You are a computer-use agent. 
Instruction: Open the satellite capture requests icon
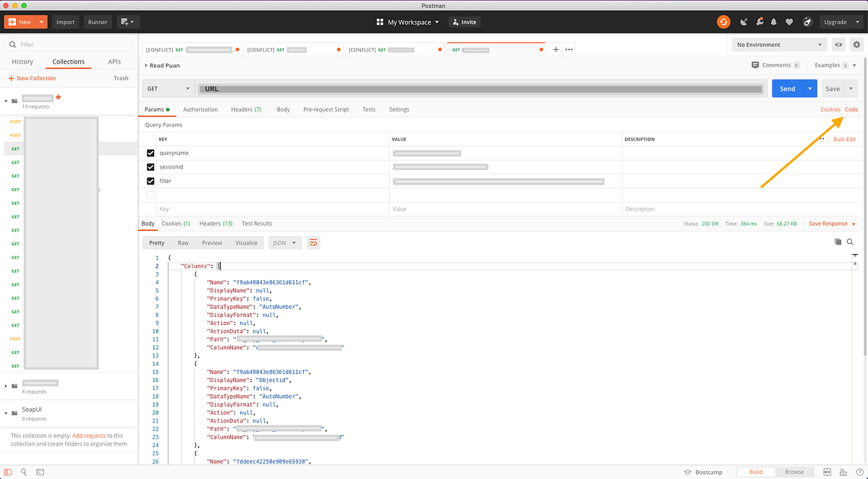(743, 22)
